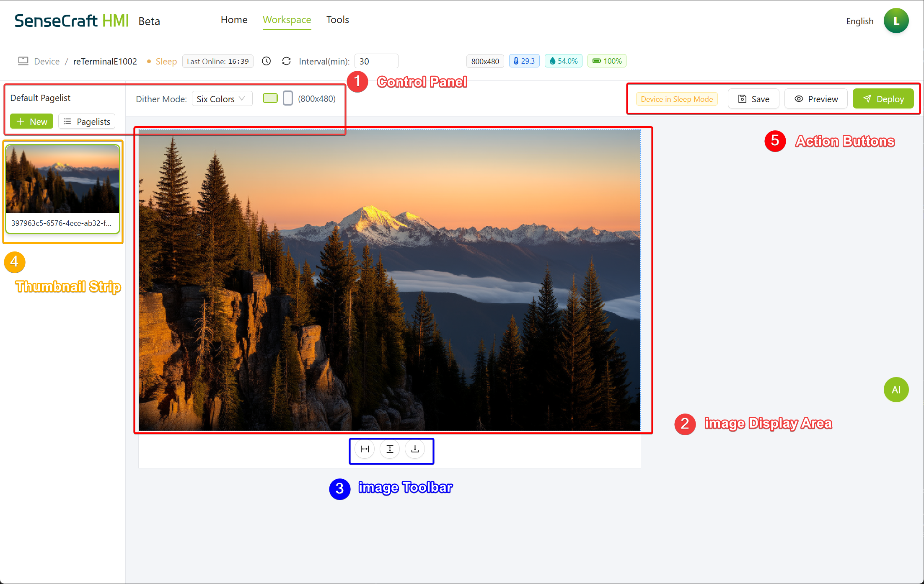This screenshot has width=924, height=584.
Task: Click the fit-to-height image icon
Action: click(390, 449)
